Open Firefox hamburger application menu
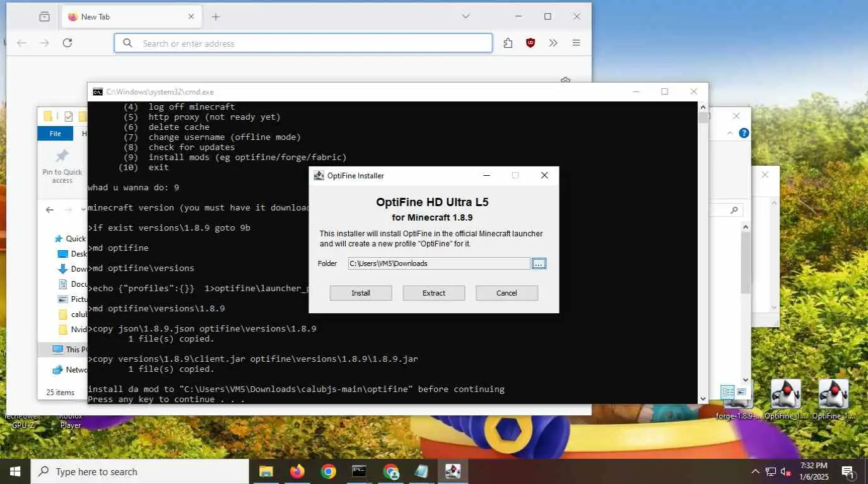 click(576, 43)
